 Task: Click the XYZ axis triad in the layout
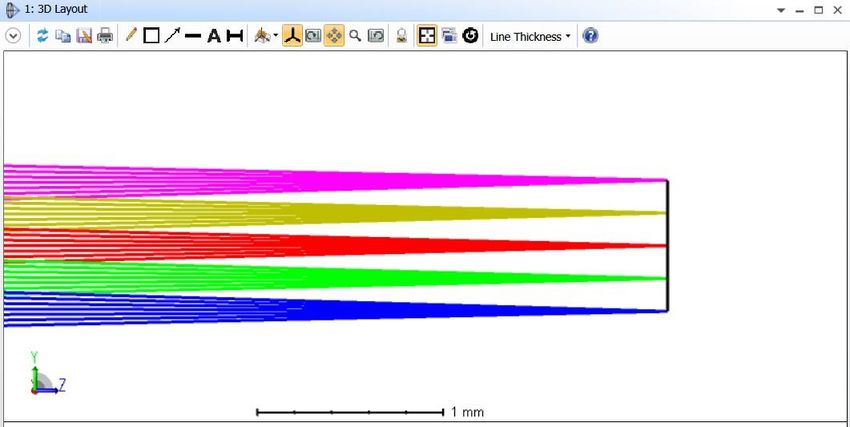click(x=46, y=374)
